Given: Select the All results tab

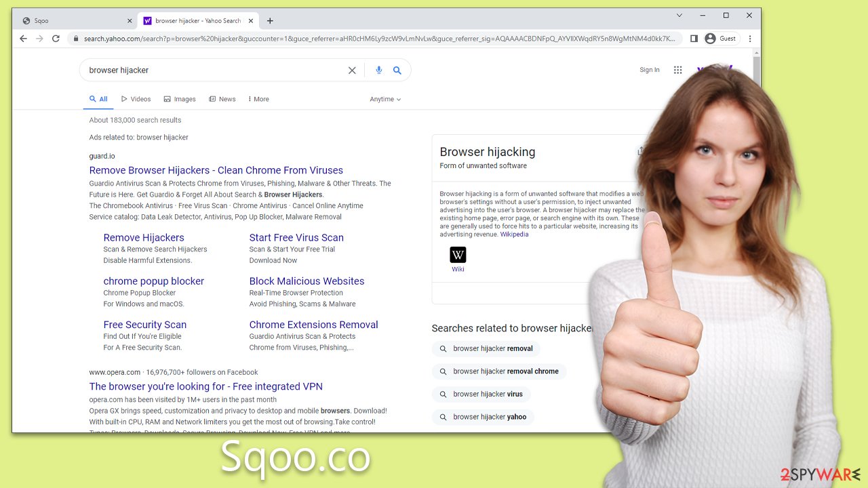Looking at the screenshot, I should (98, 99).
